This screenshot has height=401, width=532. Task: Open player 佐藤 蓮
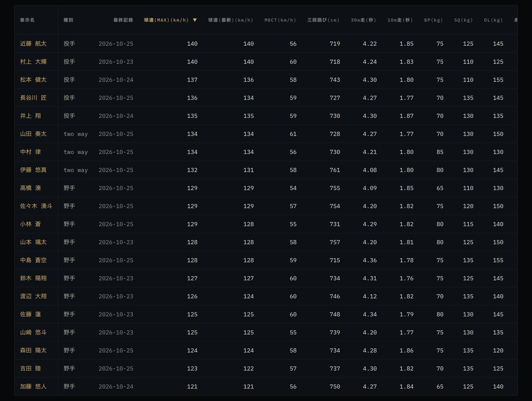(30, 314)
